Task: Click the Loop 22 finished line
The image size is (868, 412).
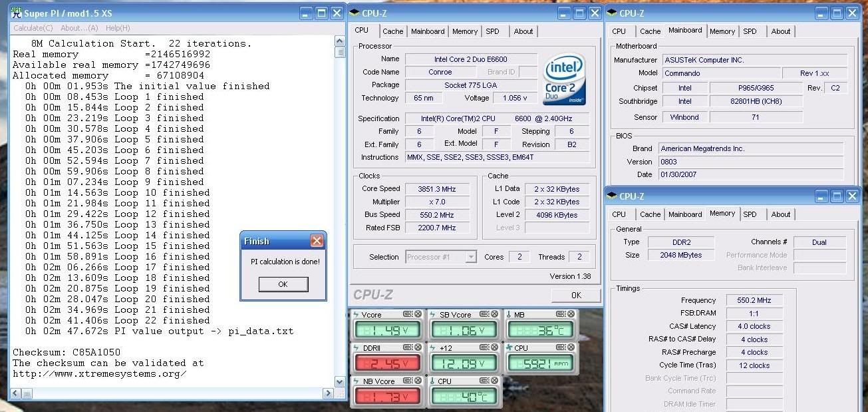Action: [x=118, y=320]
